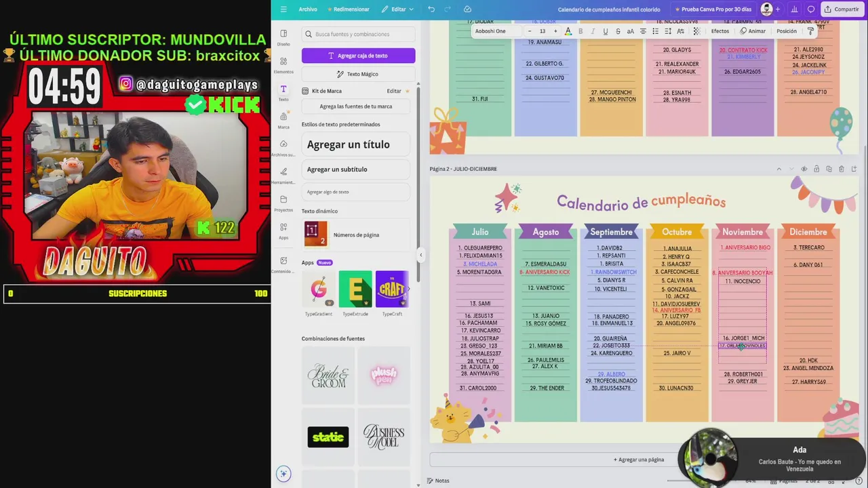The height and width of the screenshot is (488, 868).
Task: Click the Compartir share button
Action: pyautogui.click(x=842, y=9)
